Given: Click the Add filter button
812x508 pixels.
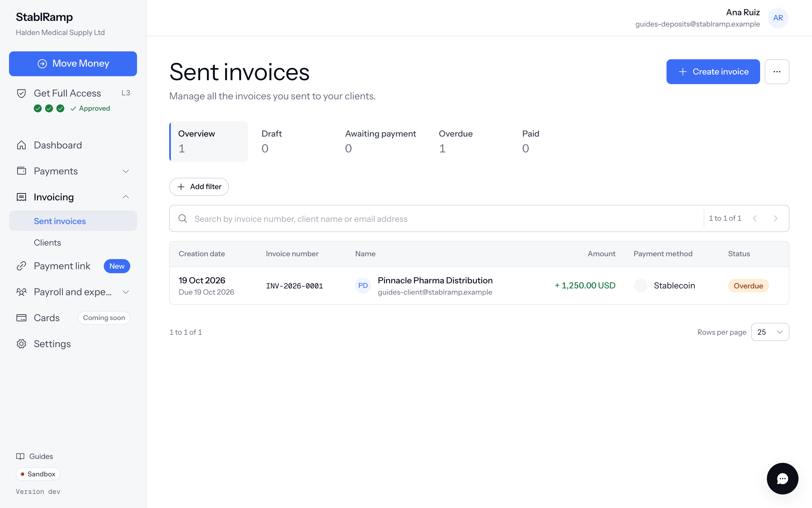Looking at the screenshot, I should tap(199, 187).
